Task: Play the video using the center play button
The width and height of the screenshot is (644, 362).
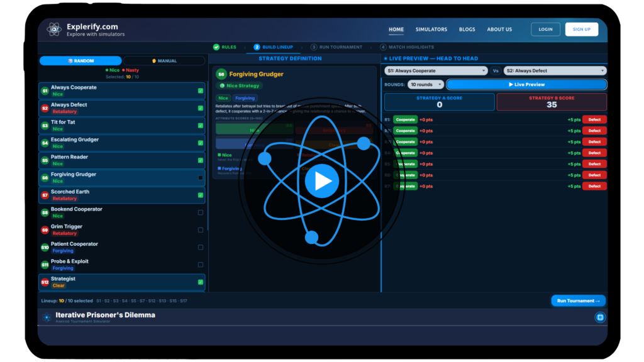Action: click(321, 181)
